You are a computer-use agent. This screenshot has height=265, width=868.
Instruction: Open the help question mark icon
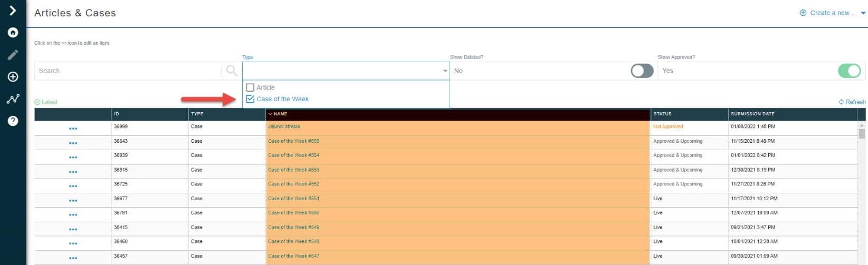click(13, 121)
